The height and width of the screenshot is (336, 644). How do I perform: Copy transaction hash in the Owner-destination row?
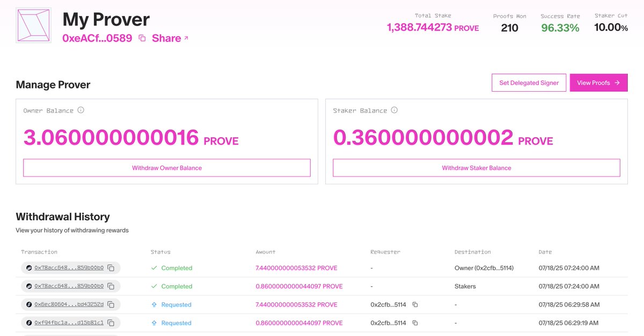coord(111,268)
